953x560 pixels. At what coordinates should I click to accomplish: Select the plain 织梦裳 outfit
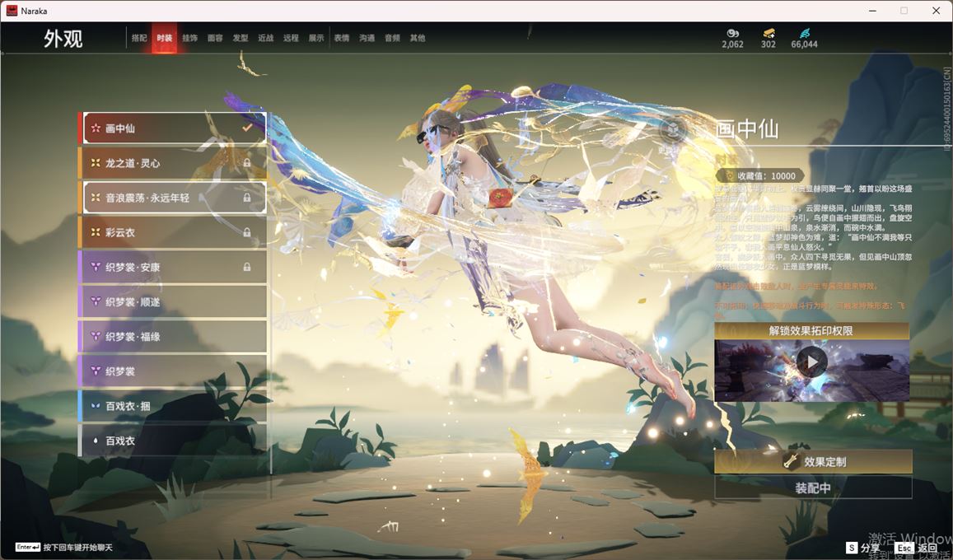click(x=173, y=371)
